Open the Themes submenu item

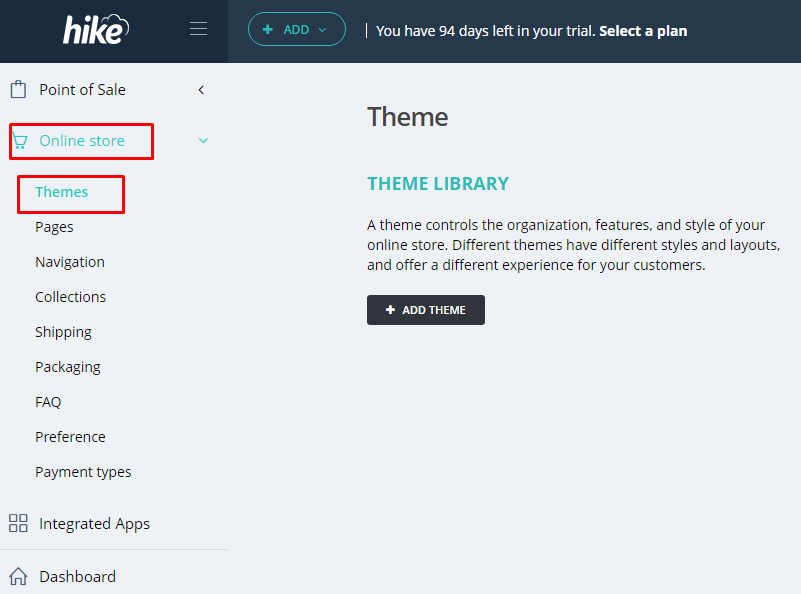pos(62,192)
